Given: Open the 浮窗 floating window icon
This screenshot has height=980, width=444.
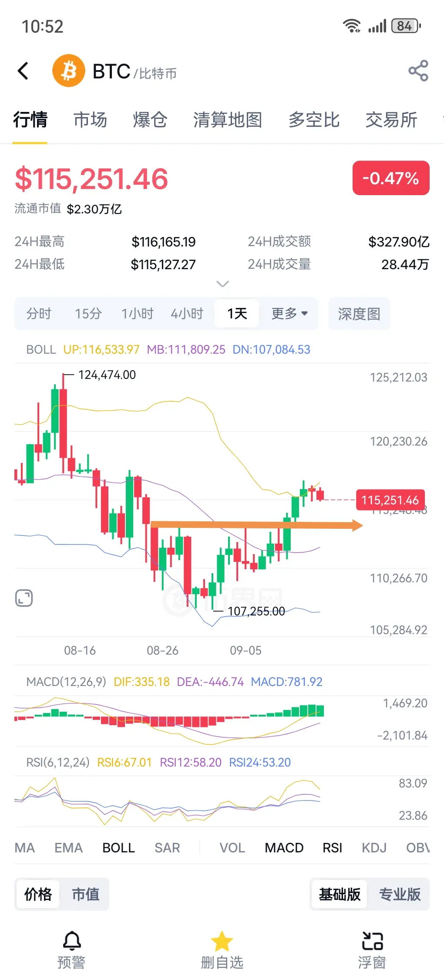Looking at the screenshot, I should point(372,941).
